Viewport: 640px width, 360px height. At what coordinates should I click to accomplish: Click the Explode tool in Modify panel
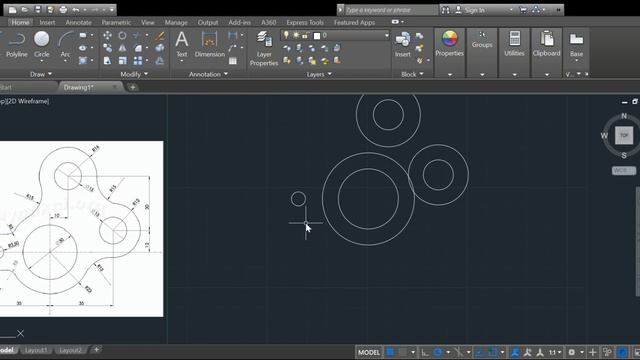pos(160,48)
